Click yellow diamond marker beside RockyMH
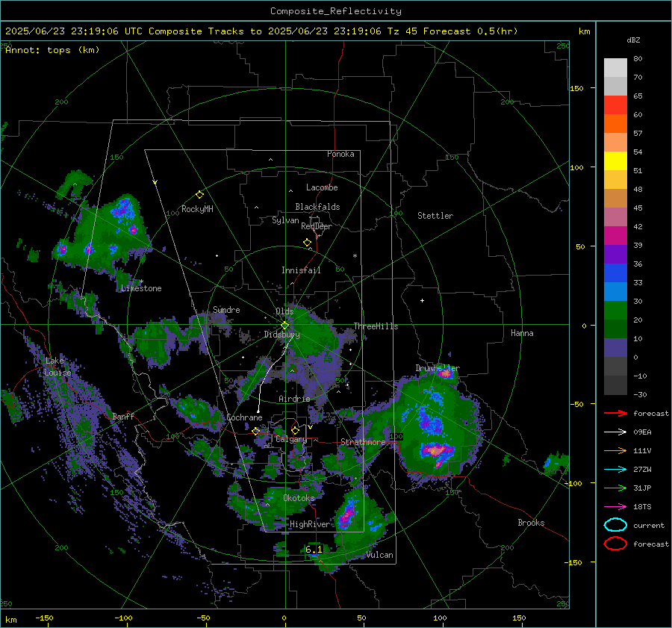 pos(199,195)
